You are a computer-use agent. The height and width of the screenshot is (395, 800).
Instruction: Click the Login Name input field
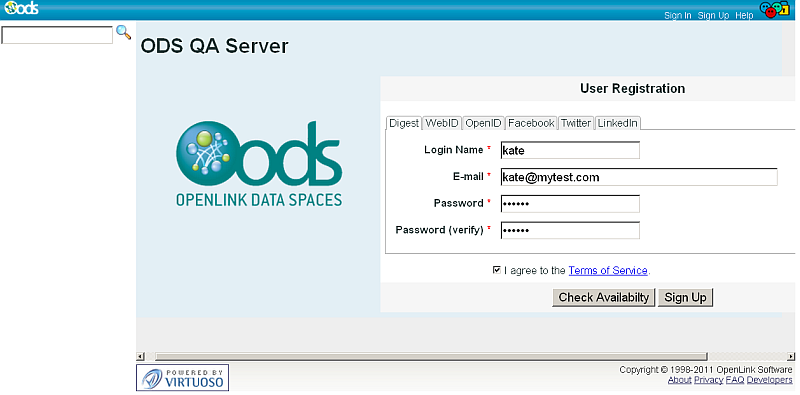[x=570, y=151]
